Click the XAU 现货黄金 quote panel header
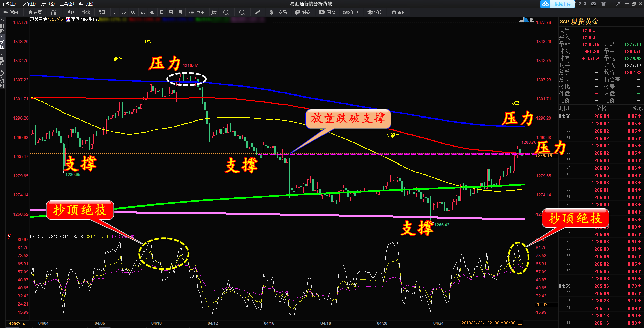The image size is (644, 328). [x=579, y=21]
